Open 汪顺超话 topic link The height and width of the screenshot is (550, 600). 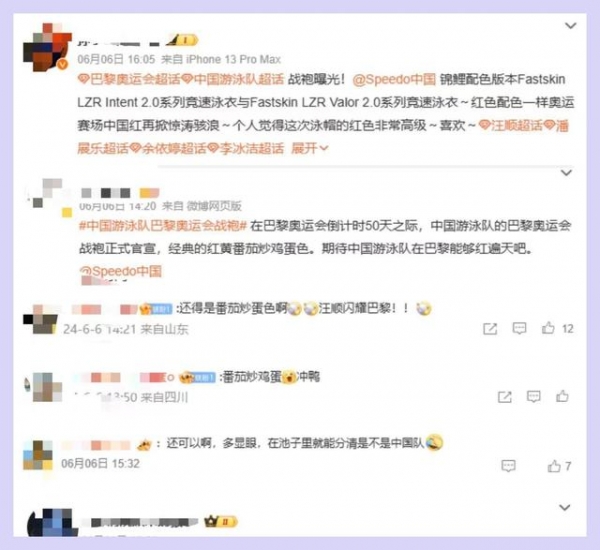[x=511, y=126]
